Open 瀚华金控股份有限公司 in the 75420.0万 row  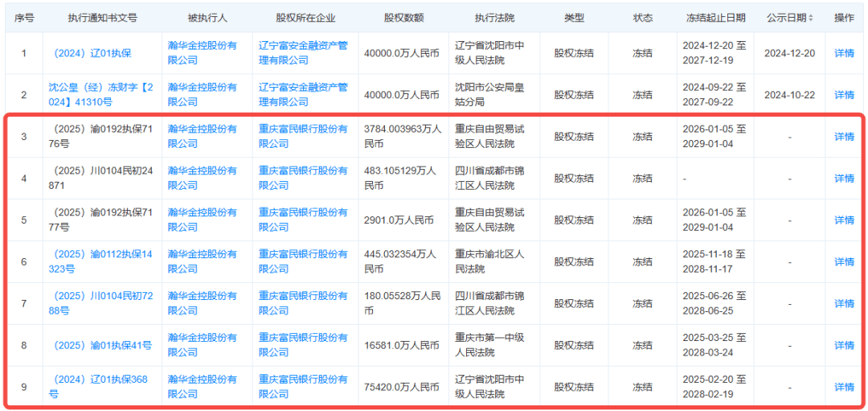coord(202,387)
